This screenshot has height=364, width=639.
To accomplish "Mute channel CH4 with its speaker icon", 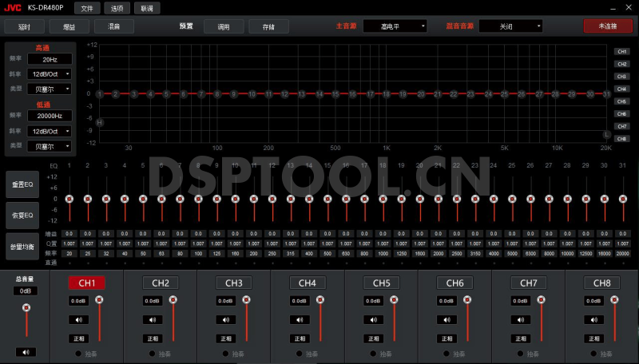I will click(x=300, y=319).
